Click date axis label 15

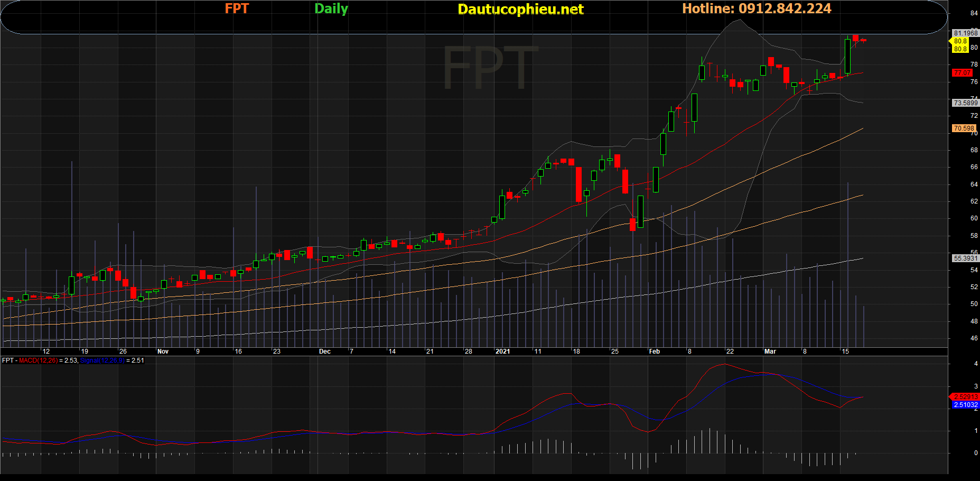845,351
